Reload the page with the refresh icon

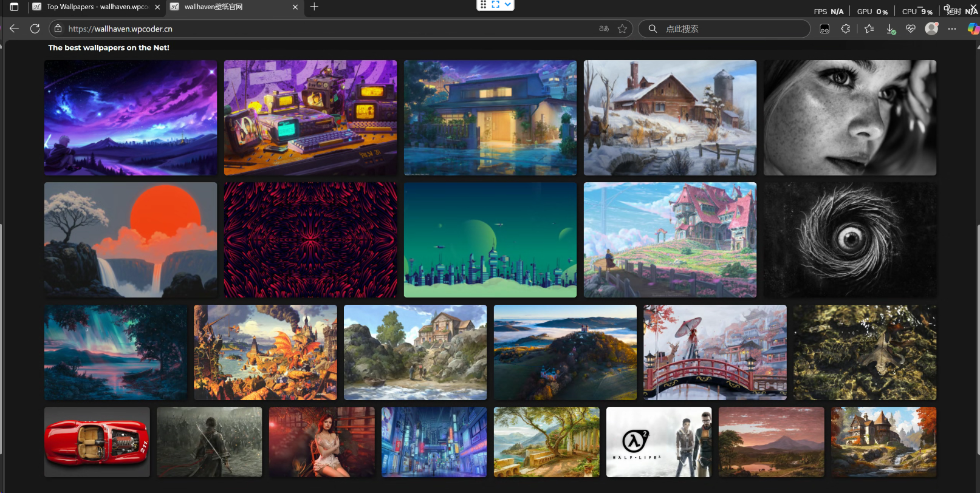35,29
